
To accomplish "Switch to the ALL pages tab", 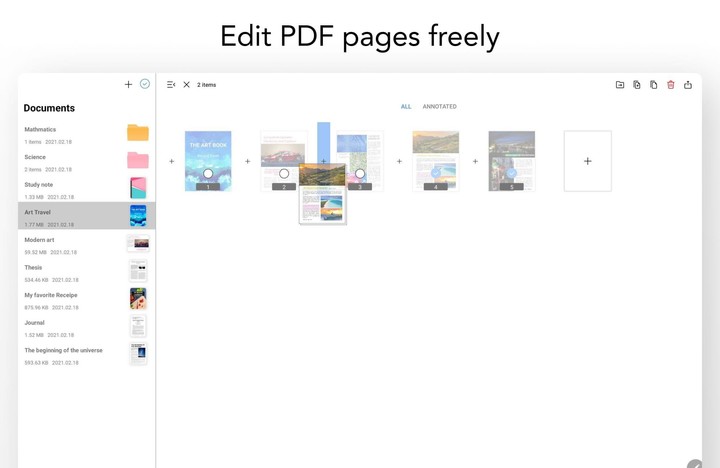I will (406, 107).
